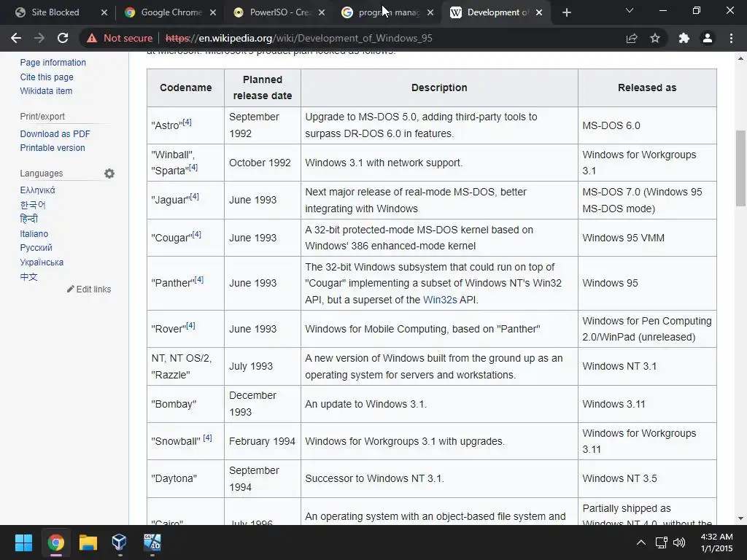Close the Development of Windows 95 tab
Image resolution: width=747 pixels, height=560 pixels.
pos(539,12)
